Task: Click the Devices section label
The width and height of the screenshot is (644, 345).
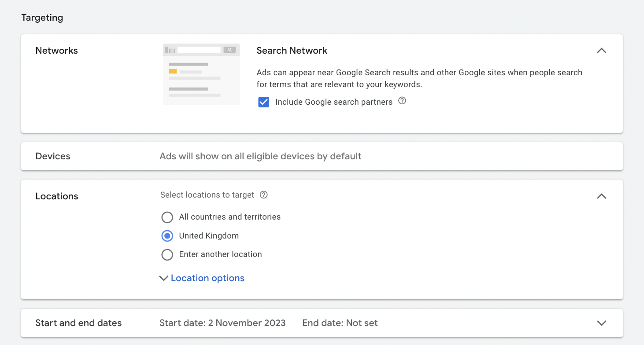Action: (x=53, y=156)
